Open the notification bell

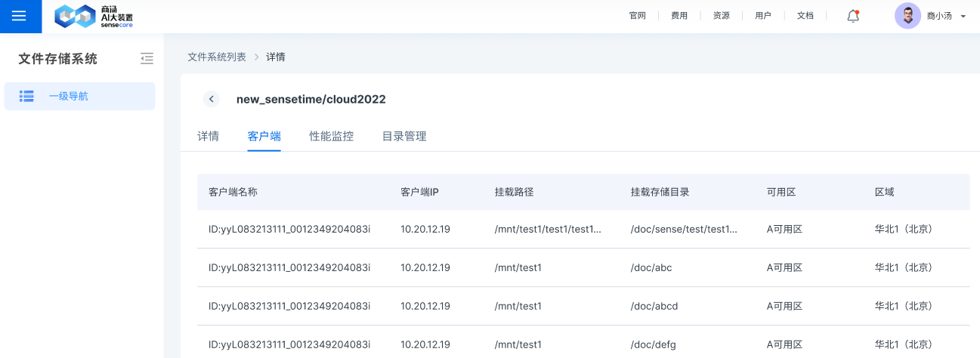(x=853, y=16)
